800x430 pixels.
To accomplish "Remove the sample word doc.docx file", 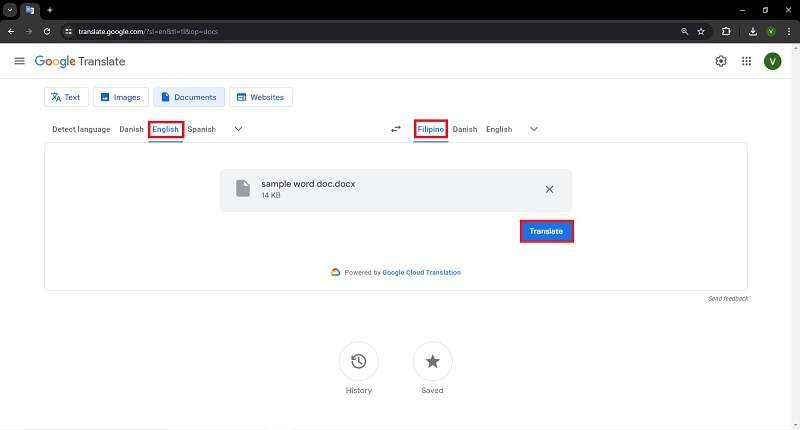I will pos(549,189).
